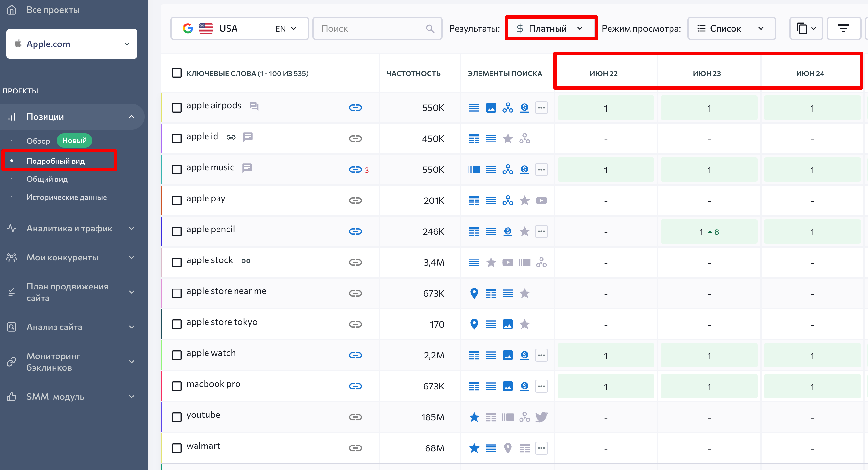The width and height of the screenshot is (868, 470).
Task: Click the blue link icon for macbook pro
Action: (355, 387)
